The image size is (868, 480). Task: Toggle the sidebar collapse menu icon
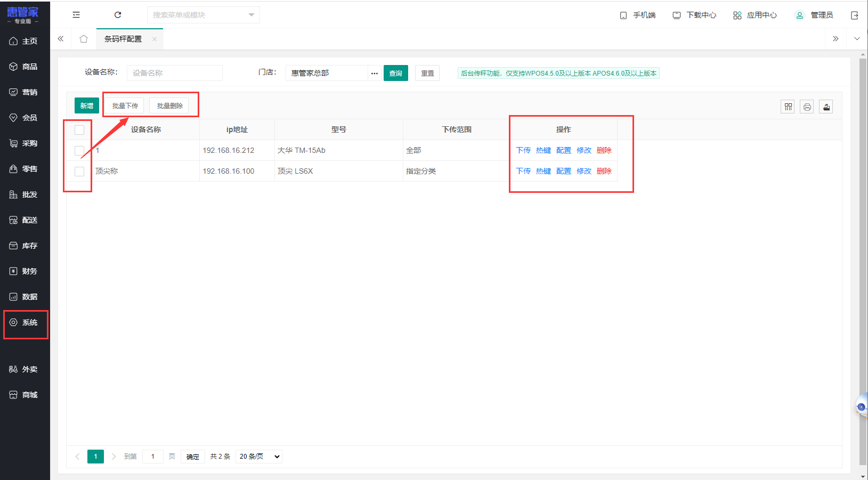tap(76, 15)
